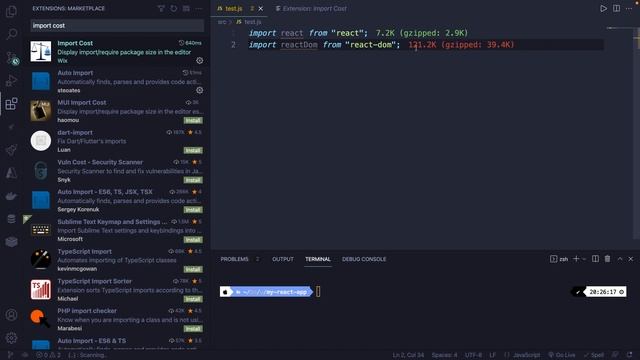Open the database icon view in activity bar

coord(11,219)
